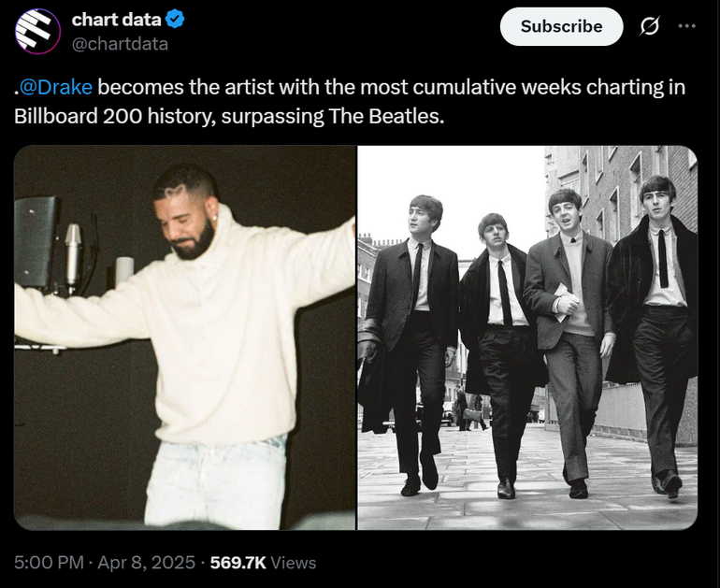Open the chart data profile avatar
Image resolution: width=720 pixels, height=588 pixels.
[38, 31]
